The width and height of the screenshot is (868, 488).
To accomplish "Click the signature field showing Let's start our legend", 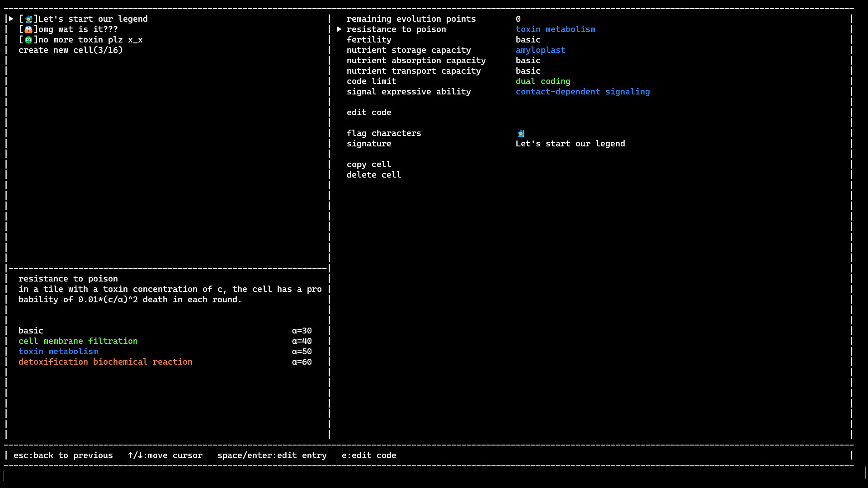I will [x=571, y=144].
